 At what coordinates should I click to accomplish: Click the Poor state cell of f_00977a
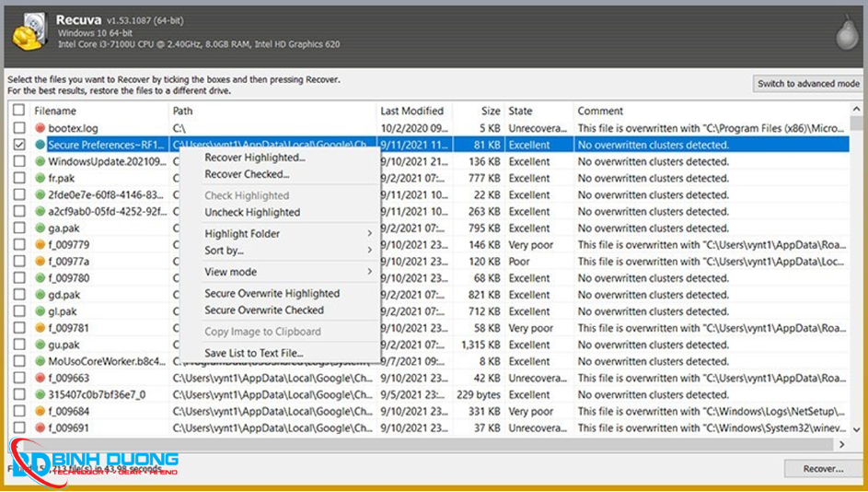tap(519, 262)
